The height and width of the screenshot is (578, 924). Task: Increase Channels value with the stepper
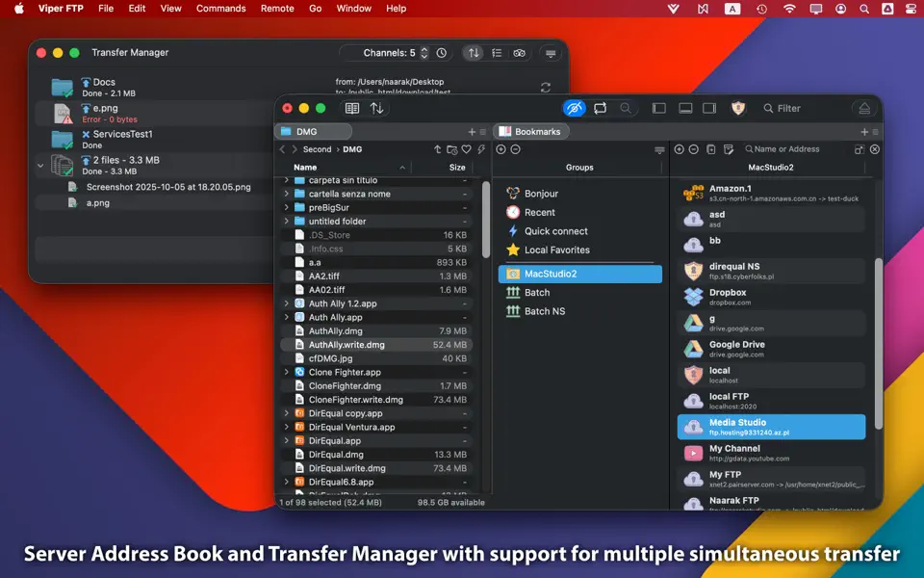[x=423, y=50]
